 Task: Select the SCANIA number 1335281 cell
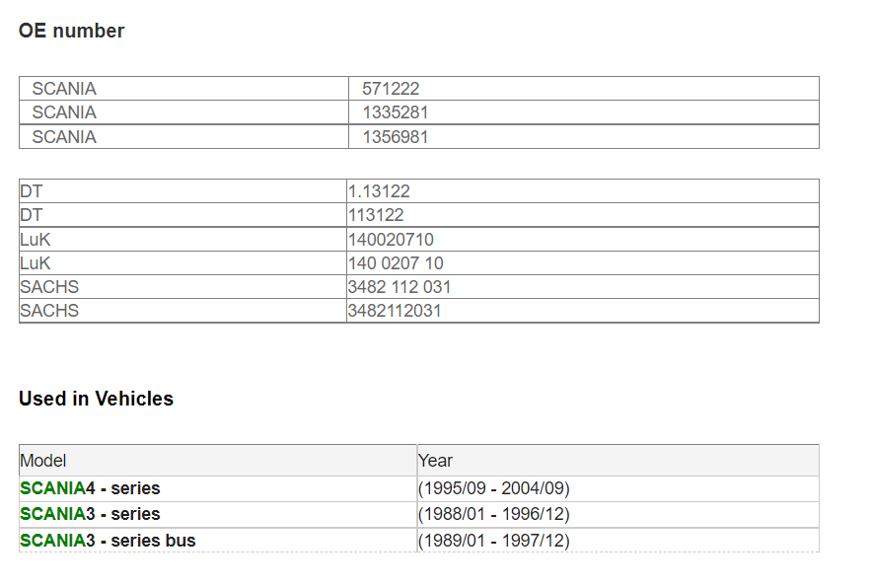pyautogui.click(x=584, y=112)
